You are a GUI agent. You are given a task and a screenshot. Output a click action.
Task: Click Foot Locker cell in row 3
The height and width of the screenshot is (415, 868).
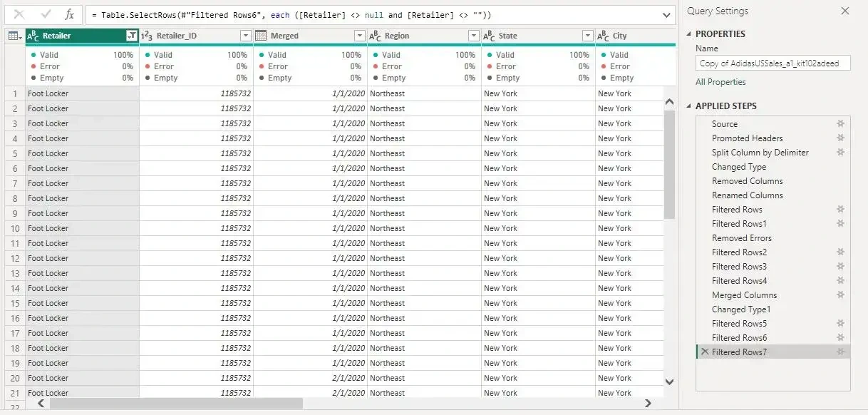[82, 123]
